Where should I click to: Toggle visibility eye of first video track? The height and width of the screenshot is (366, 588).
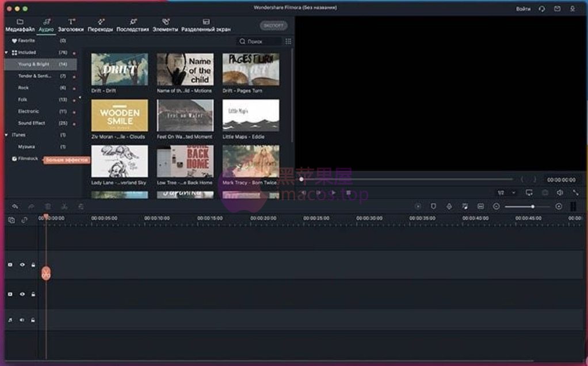pyautogui.click(x=22, y=265)
